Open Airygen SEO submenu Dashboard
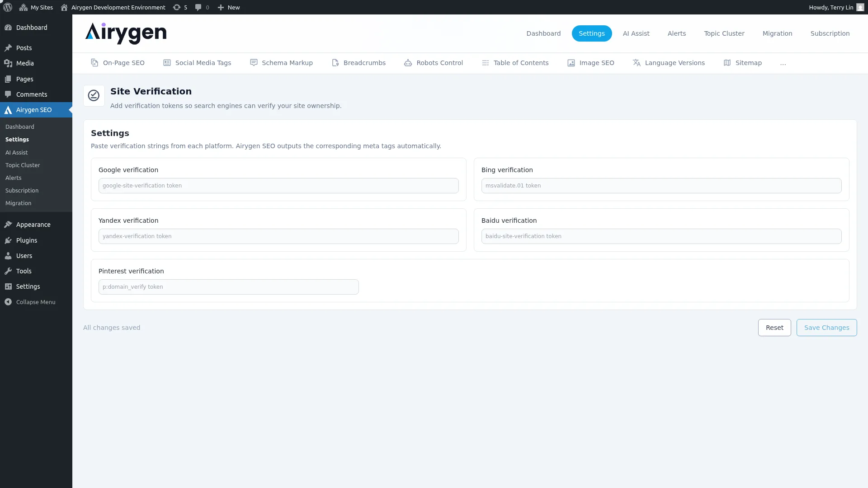868x488 pixels. (20, 127)
